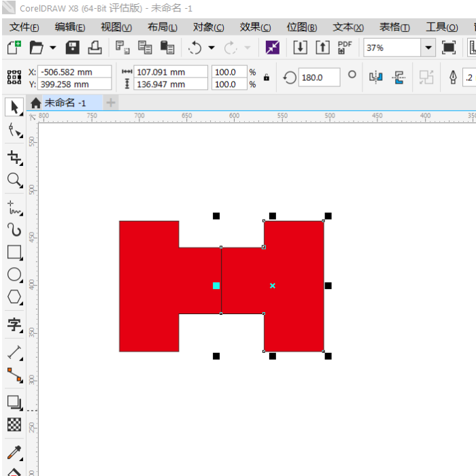
Task: Click the Redo icon
Action: click(231, 48)
